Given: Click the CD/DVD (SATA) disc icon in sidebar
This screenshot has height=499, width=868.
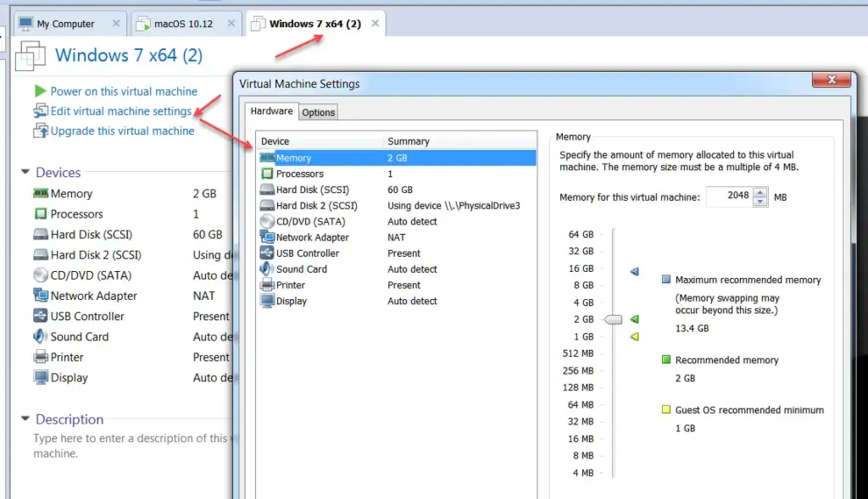Looking at the screenshot, I should (41, 275).
